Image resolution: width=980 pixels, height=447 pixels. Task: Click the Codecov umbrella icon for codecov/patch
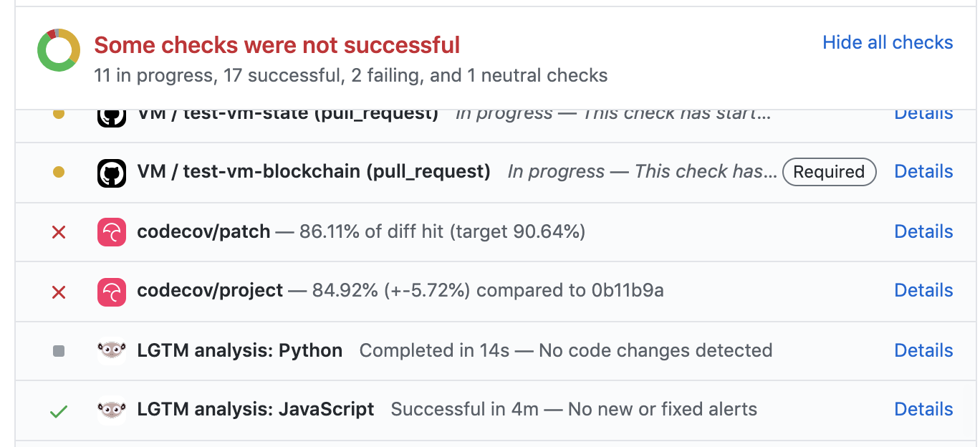111,231
